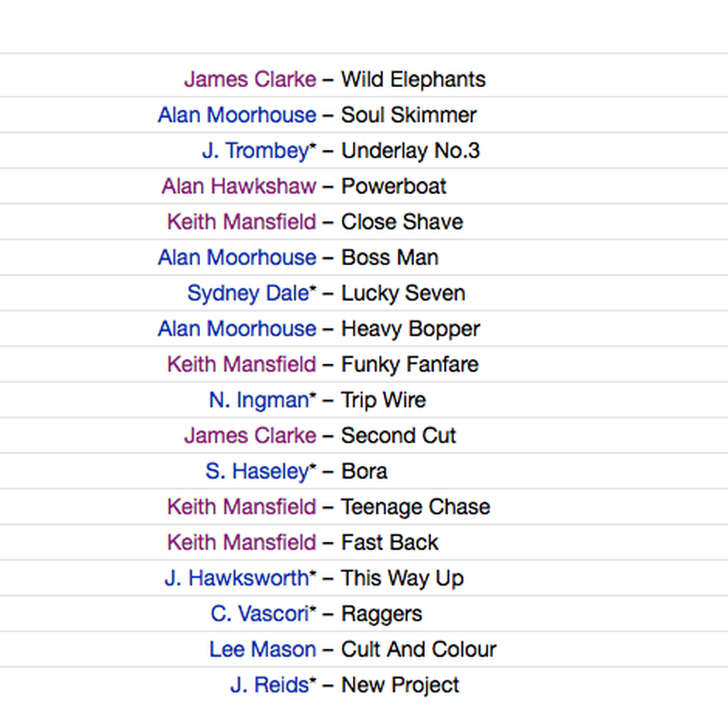Image resolution: width=728 pixels, height=728 pixels.
Task: Select the Alan Hawkshaw artist link
Action: pos(239,186)
